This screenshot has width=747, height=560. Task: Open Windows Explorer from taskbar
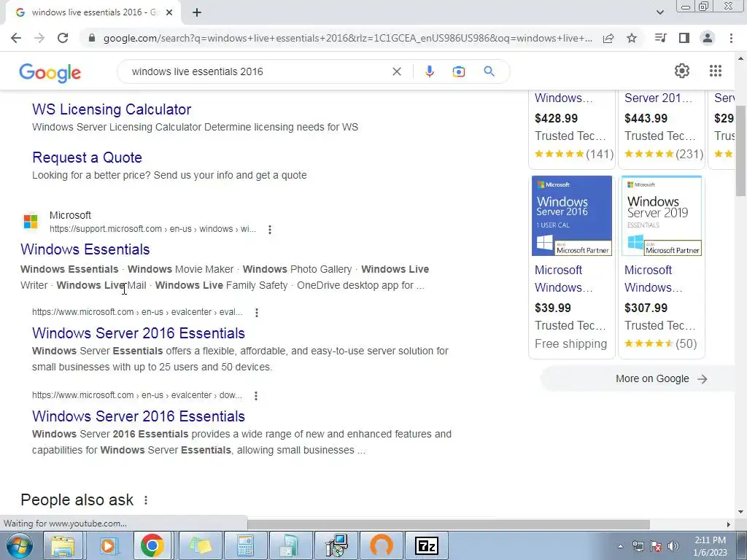[x=63, y=546]
